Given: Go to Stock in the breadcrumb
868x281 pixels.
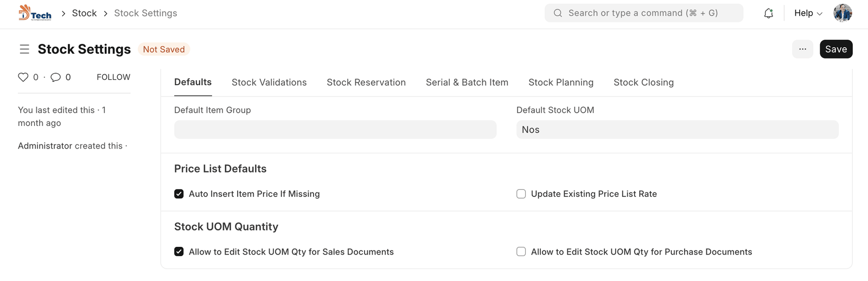Looking at the screenshot, I should pos(84,13).
